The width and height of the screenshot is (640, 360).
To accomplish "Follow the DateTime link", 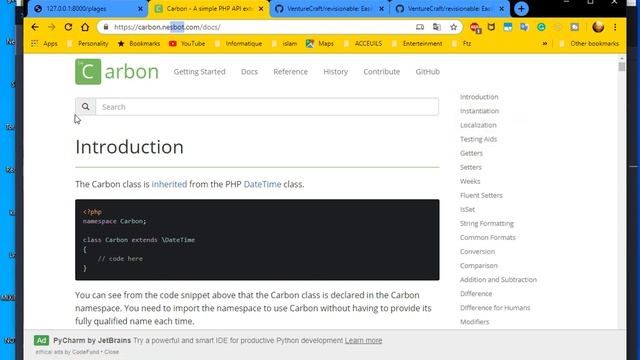I will [262, 184].
